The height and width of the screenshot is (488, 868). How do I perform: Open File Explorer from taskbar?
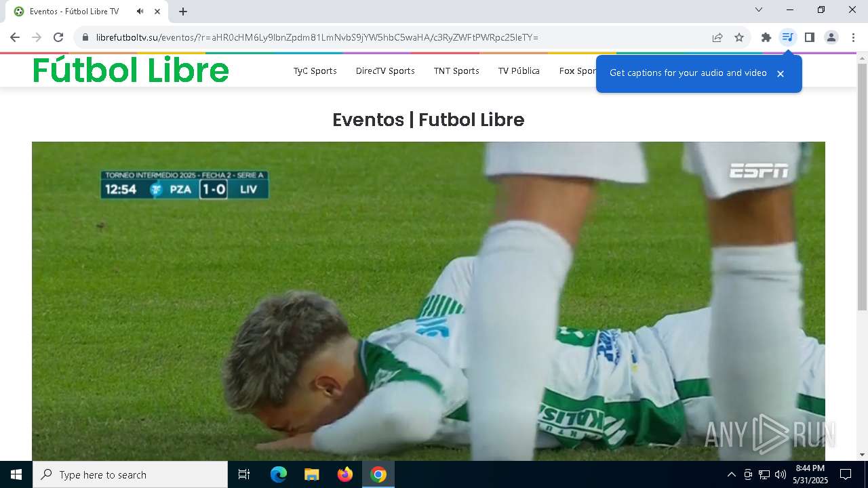click(x=312, y=474)
